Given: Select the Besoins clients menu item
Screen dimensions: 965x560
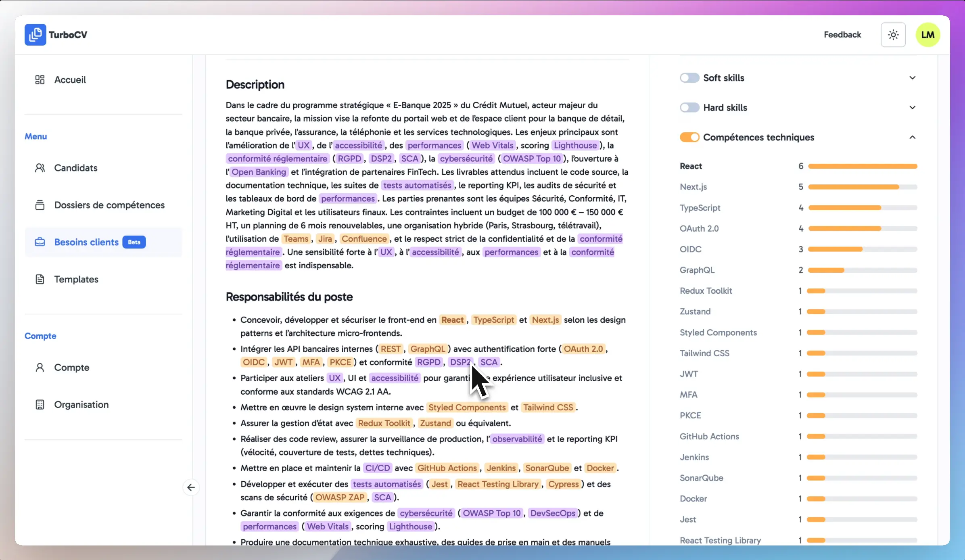Looking at the screenshot, I should pyautogui.click(x=103, y=242).
